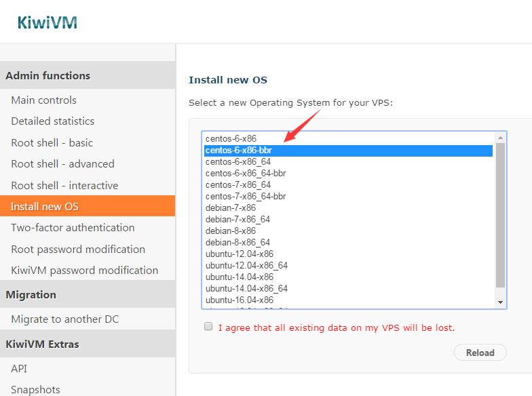Click the KiwiVM Extras section header

88,344
